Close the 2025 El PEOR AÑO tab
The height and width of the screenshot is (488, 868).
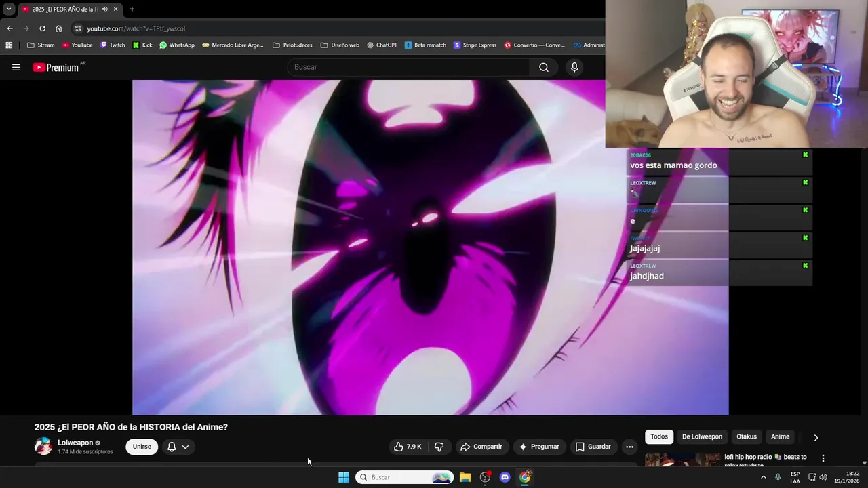coord(116,9)
